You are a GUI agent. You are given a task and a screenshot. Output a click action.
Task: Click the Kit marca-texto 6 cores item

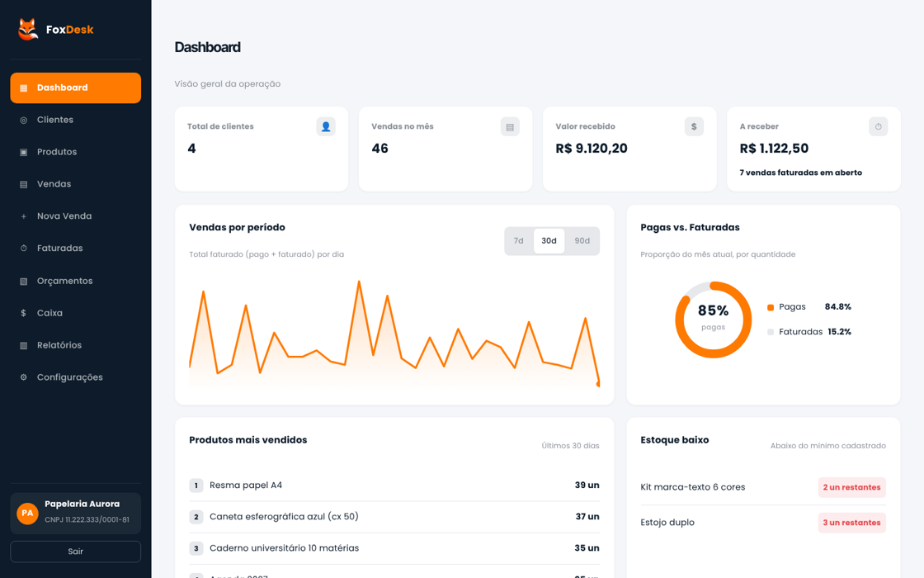(x=692, y=487)
